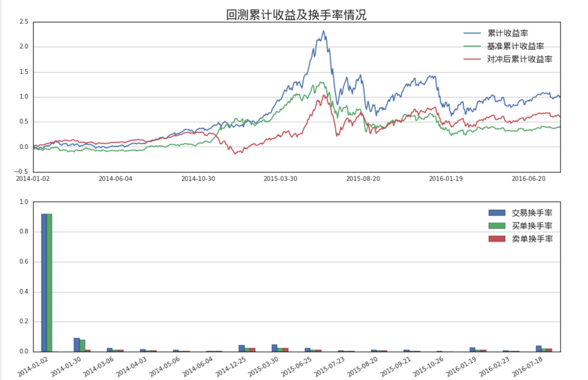This screenshot has width=588, height=380.
Task: Click the blue 交易换手率 legend swatch
Action: coord(497,213)
